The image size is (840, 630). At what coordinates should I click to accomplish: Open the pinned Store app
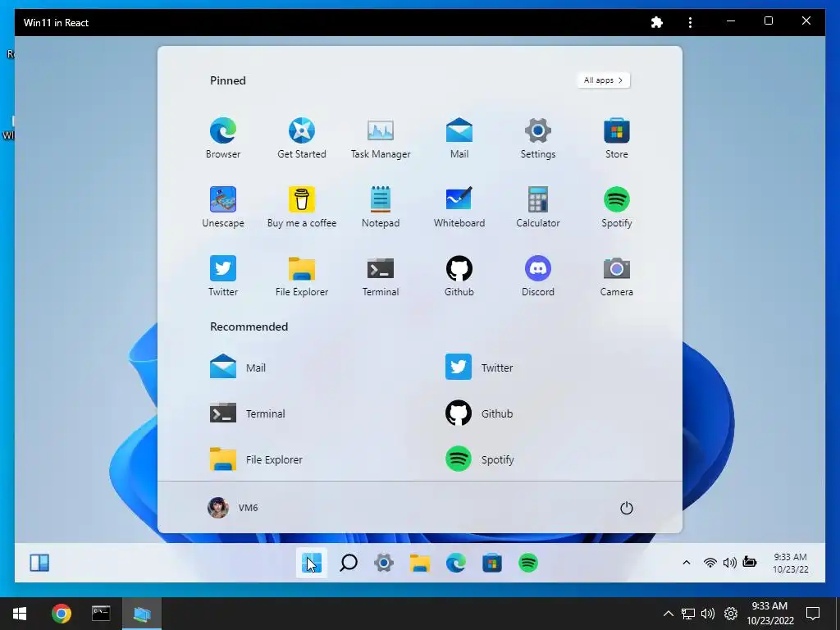coord(617,138)
